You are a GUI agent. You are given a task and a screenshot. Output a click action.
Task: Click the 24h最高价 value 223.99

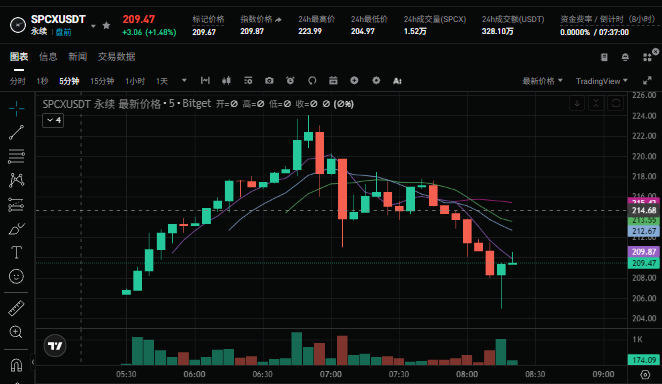coord(310,32)
